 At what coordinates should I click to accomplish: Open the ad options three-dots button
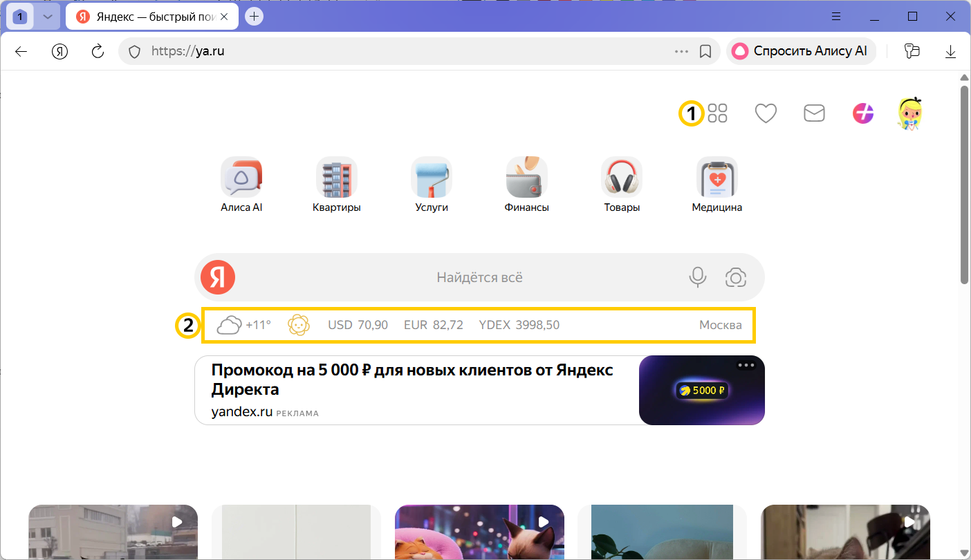click(746, 365)
